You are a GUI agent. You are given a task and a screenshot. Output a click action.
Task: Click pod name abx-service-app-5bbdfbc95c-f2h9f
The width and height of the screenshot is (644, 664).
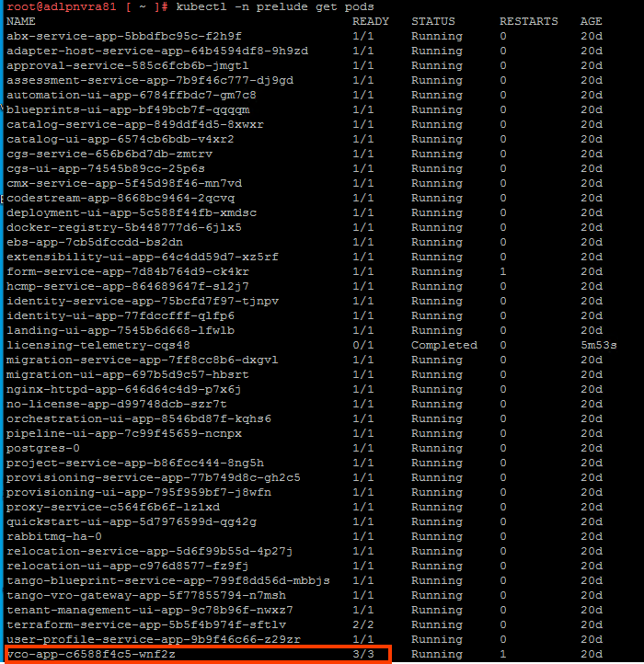point(124,36)
